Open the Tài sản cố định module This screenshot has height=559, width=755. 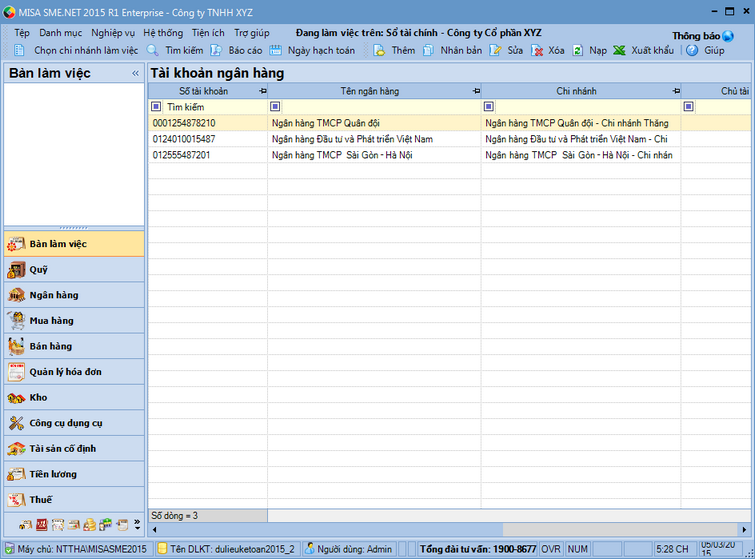point(74,448)
